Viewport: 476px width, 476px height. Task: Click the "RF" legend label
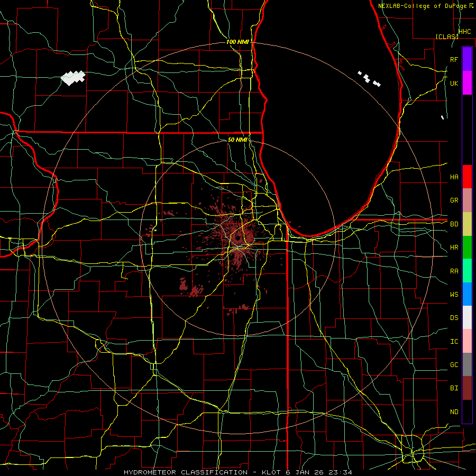tap(454, 59)
